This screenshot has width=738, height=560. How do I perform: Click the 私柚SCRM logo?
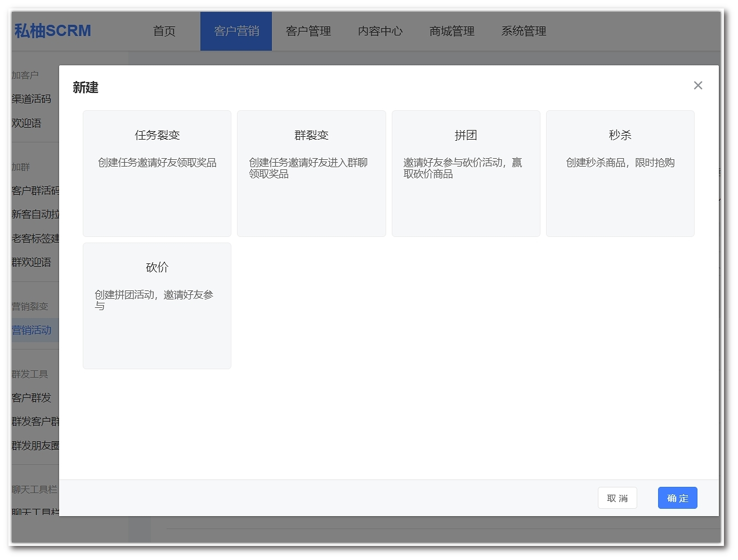53,31
